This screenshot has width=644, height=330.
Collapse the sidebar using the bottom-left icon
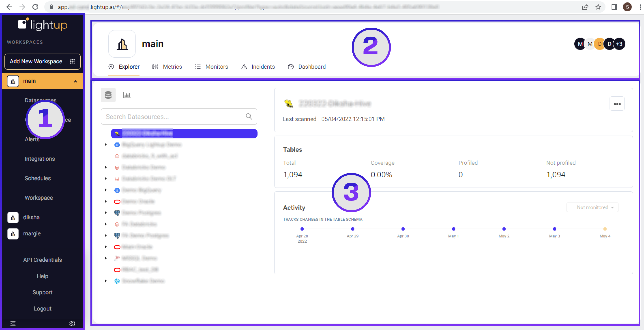coord(13,323)
